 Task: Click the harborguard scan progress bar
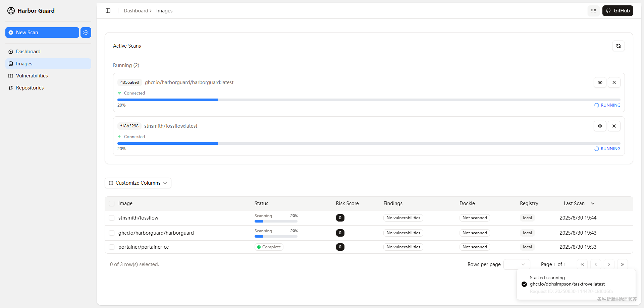click(x=369, y=100)
